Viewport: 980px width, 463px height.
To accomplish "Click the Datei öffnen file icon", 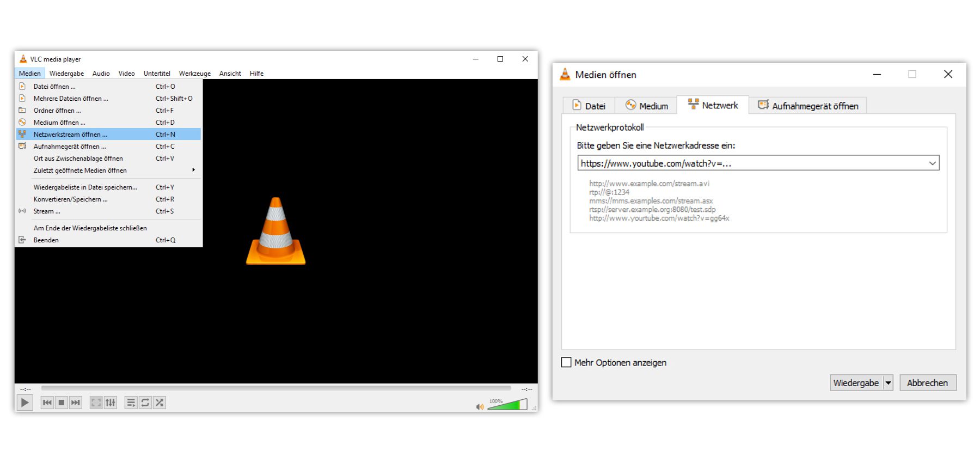I will 22,86.
